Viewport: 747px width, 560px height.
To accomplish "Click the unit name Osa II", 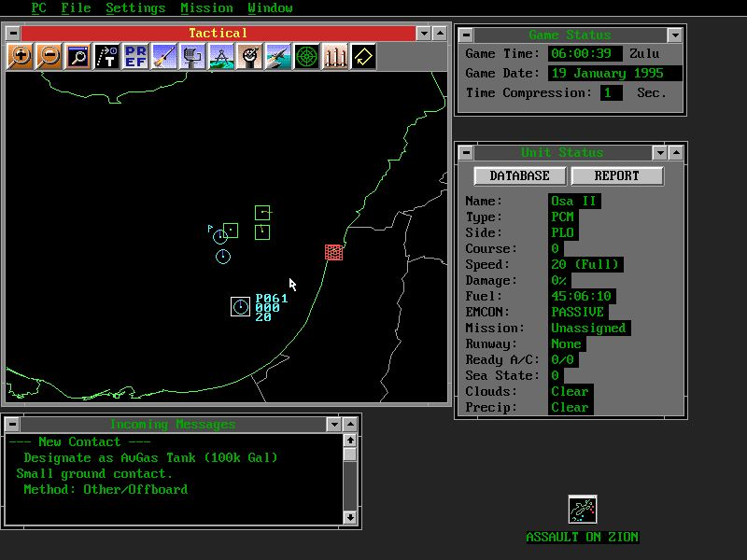I will coord(574,201).
